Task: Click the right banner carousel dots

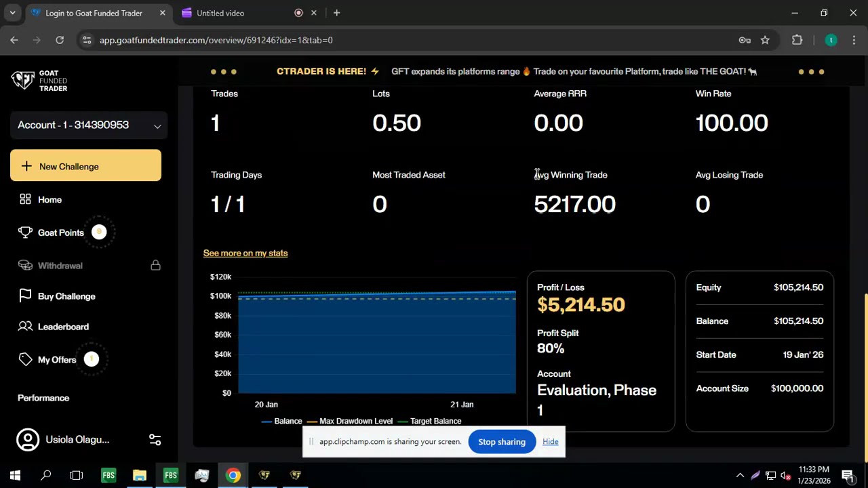Action: (x=811, y=72)
